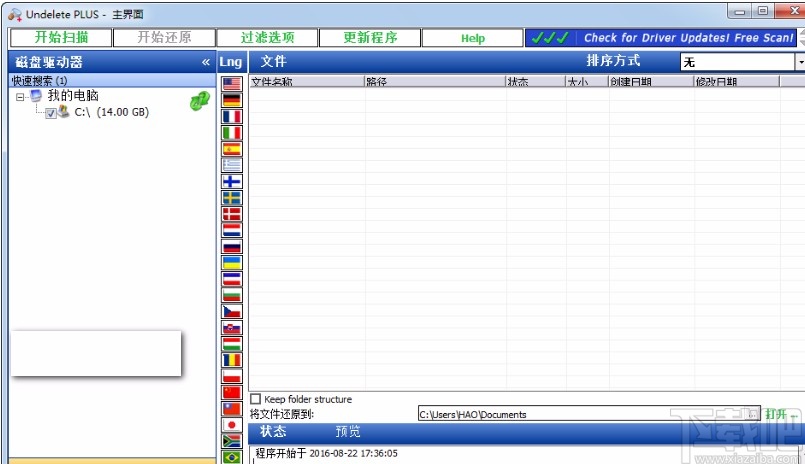Choose the Netherlands flag language

pyautogui.click(x=232, y=230)
